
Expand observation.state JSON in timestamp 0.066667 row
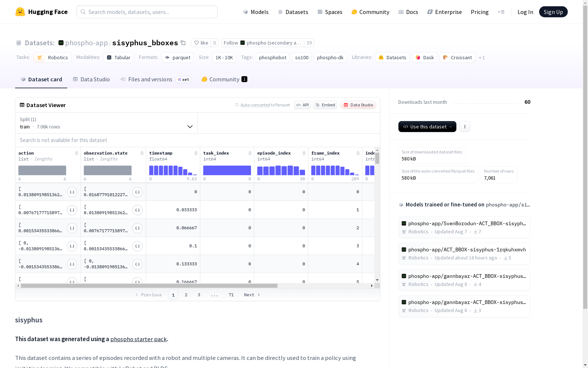coord(137,228)
